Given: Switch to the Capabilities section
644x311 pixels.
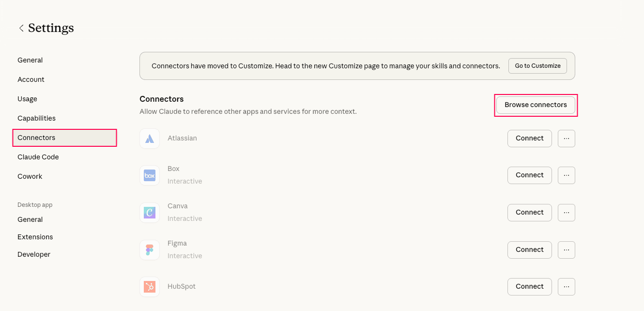Looking at the screenshot, I should tap(36, 118).
